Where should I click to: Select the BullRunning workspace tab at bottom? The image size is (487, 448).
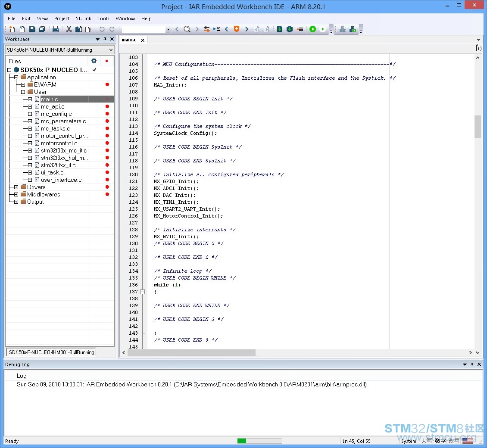click(x=51, y=352)
